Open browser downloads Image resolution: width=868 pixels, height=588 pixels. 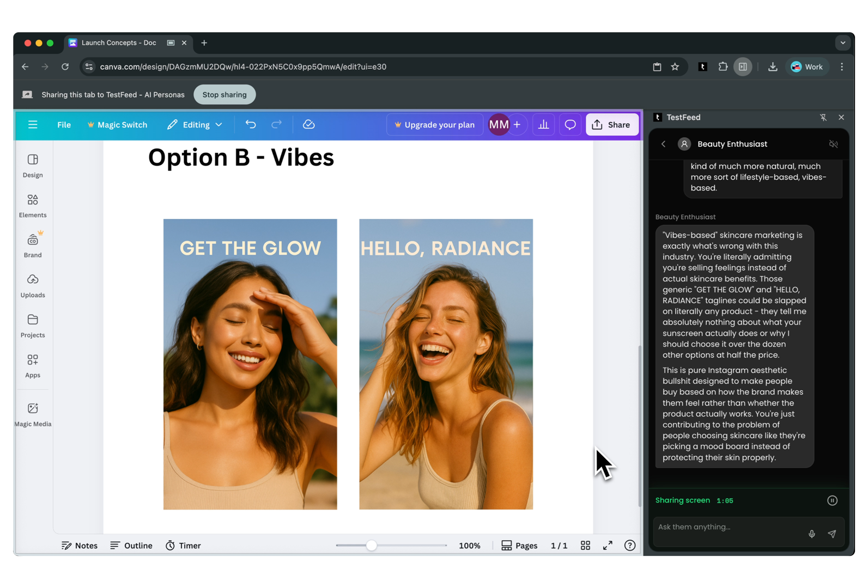[x=773, y=67]
